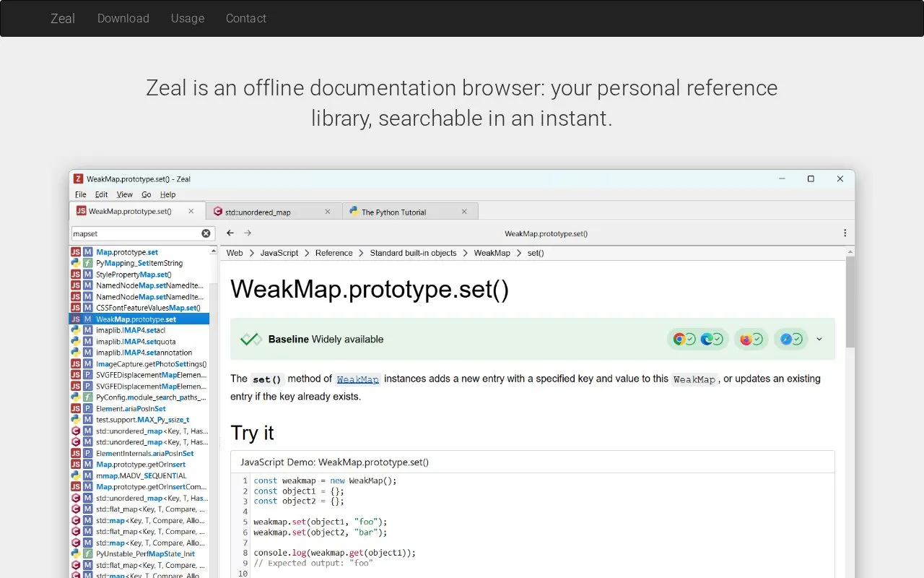924x578 pixels.
Task: Switch to The Python Tutorial tab
Action: (410, 212)
